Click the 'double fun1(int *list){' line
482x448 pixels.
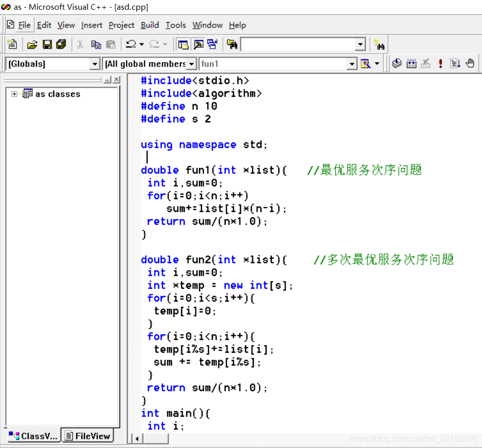tap(214, 170)
